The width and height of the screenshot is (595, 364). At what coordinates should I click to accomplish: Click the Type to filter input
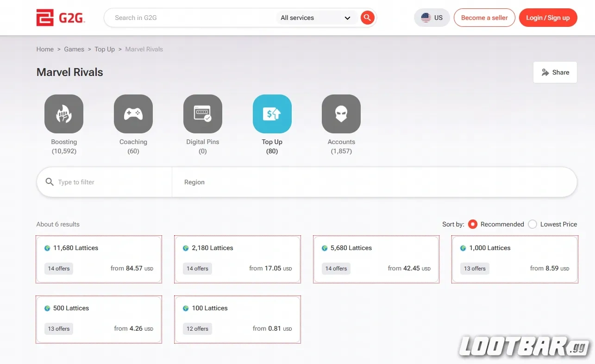point(111,182)
